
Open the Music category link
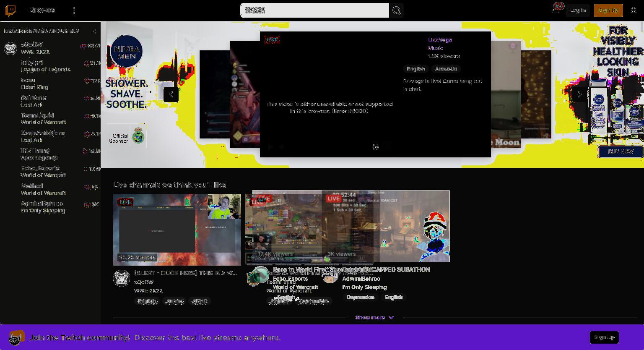[436, 48]
